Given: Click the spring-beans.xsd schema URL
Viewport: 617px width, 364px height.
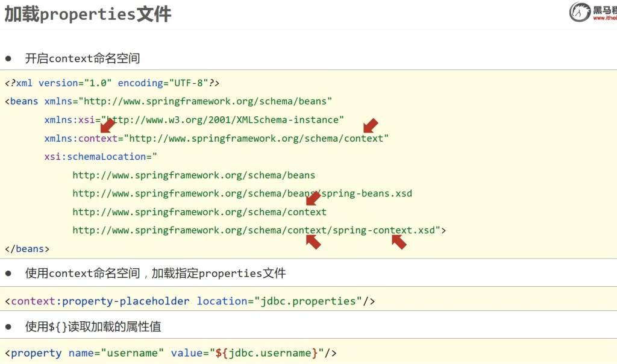Looking at the screenshot, I should [242, 193].
